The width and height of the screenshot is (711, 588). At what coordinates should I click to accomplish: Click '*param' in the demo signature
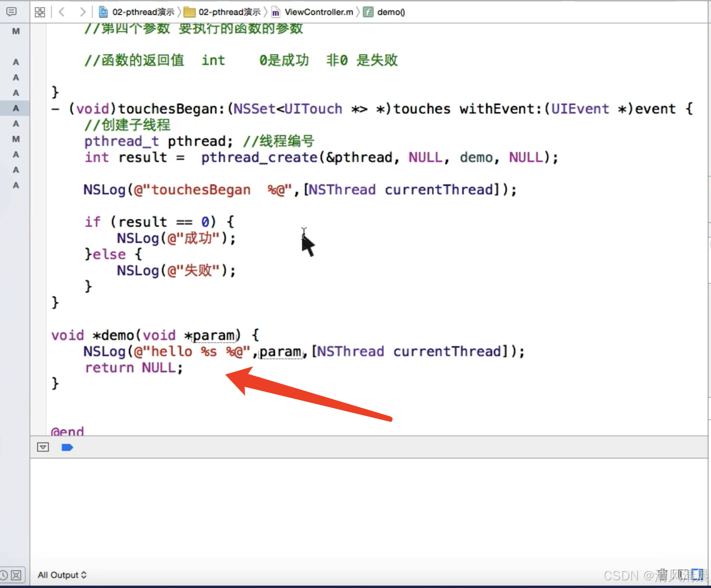coord(210,335)
